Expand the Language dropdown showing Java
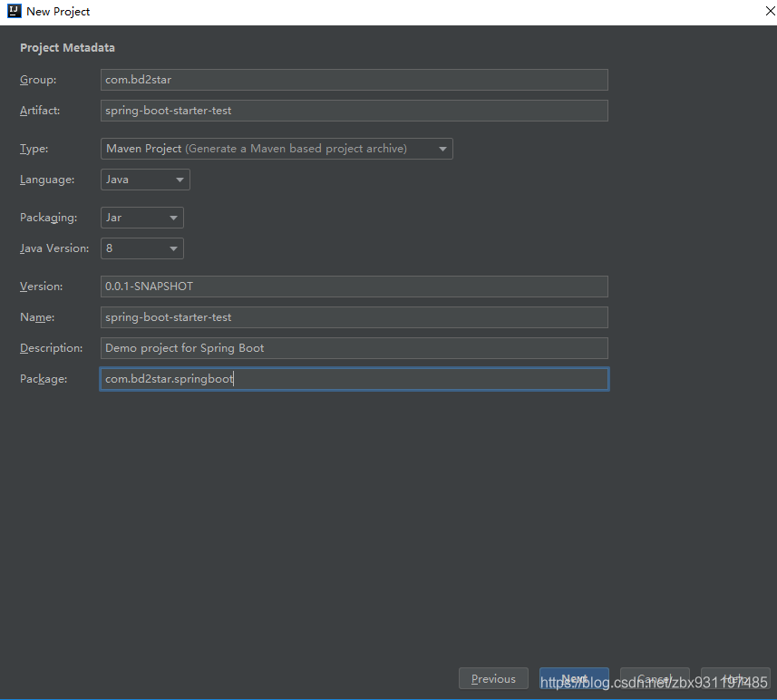Screen dimensions: 777x700 [145, 180]
